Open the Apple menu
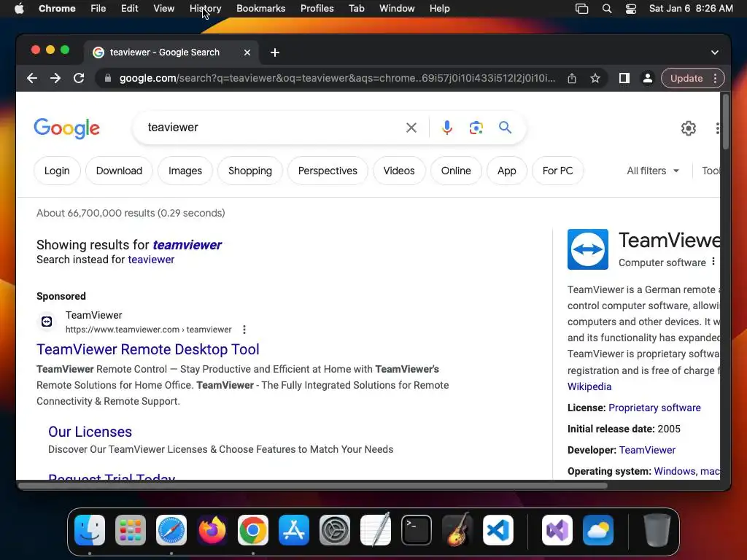The height and width of the screenshot is (560, 747). [x=19, y=8]
